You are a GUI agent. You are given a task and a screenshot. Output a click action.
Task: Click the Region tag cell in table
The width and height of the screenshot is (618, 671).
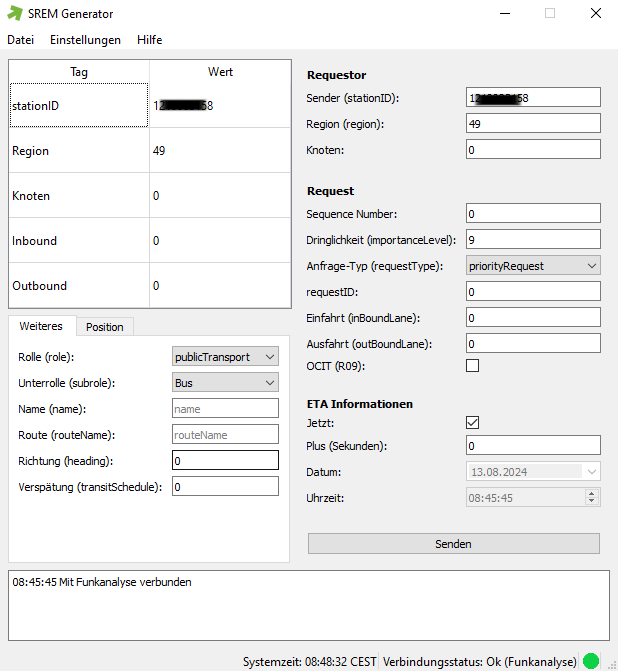(79, 151)
